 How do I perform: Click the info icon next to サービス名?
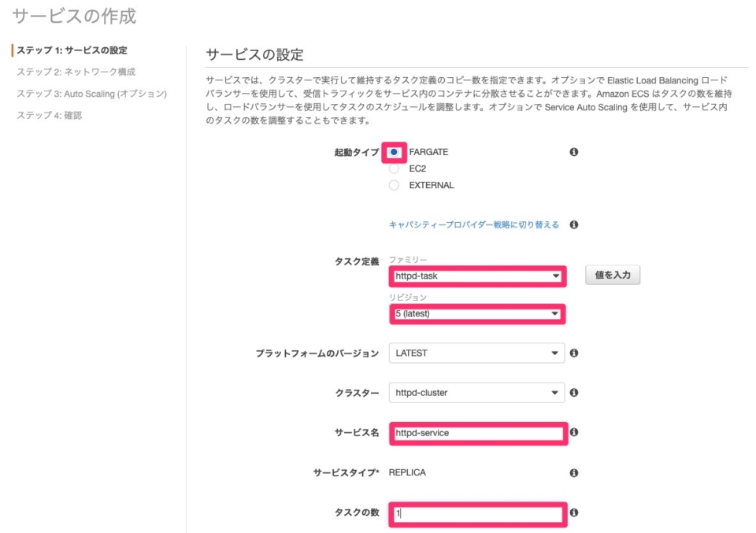pos(574,432)
